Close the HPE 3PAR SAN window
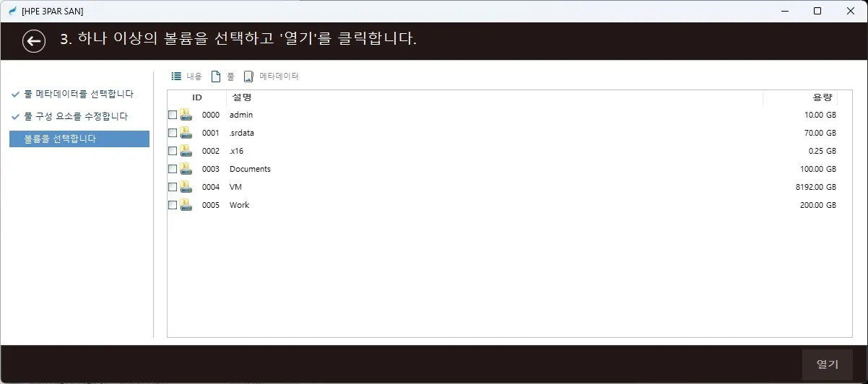868x384 pixels. coord(851,11)
